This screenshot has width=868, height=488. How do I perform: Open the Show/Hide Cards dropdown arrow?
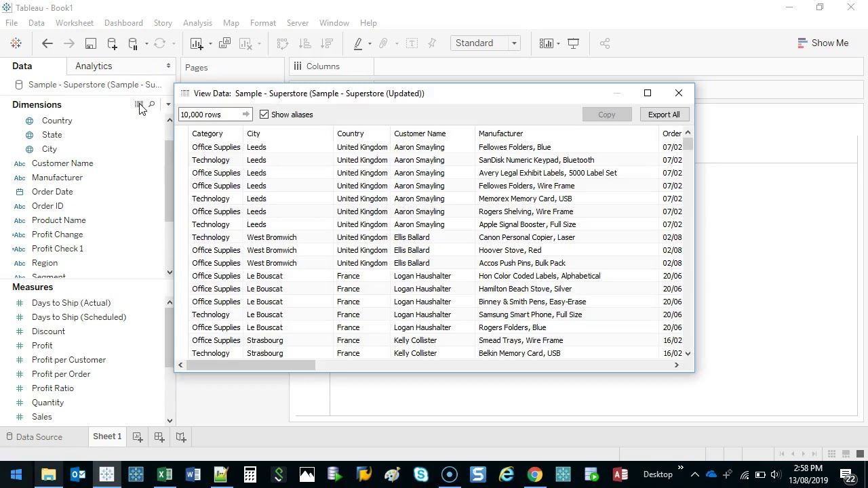pos(558,44)
